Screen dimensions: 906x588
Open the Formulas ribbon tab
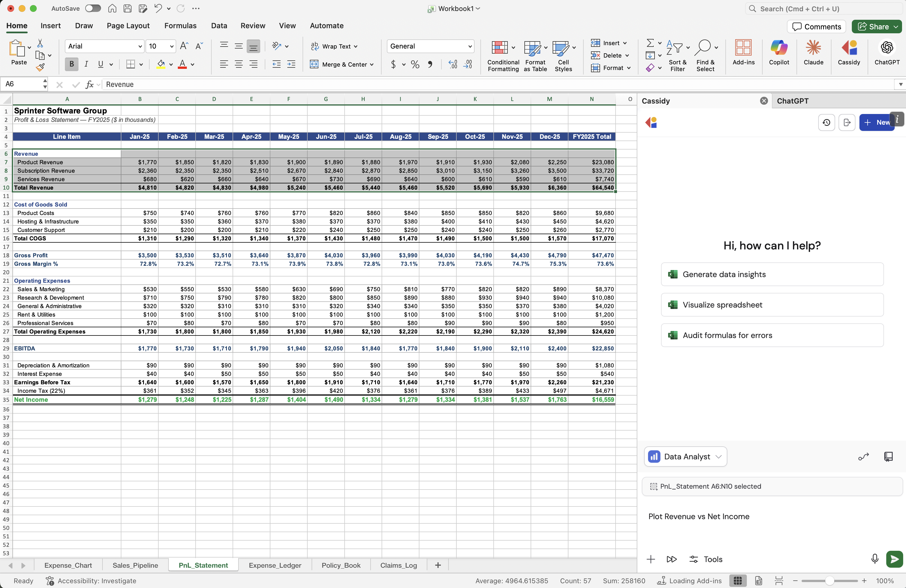click(x=180, y=25)
